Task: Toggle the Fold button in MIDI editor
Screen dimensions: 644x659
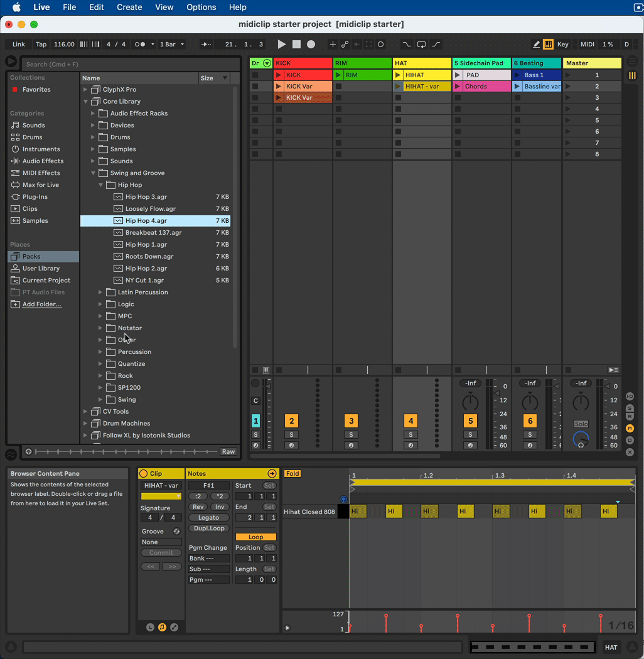Action: [x=292, y=474]
